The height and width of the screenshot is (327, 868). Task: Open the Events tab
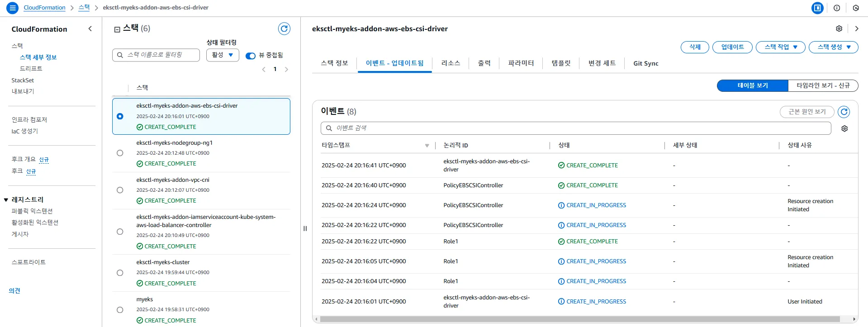394,63
